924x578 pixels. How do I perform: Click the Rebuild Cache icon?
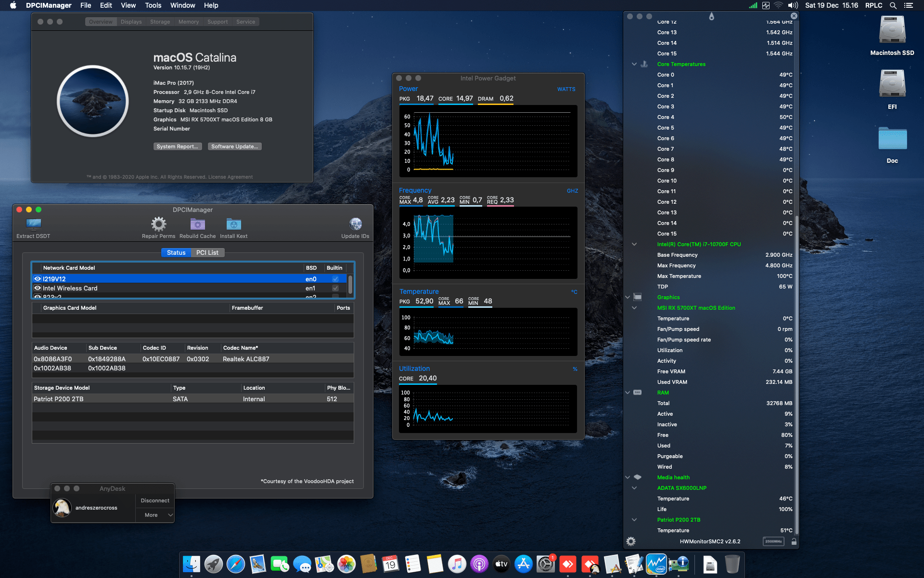[x=197, y=223]
